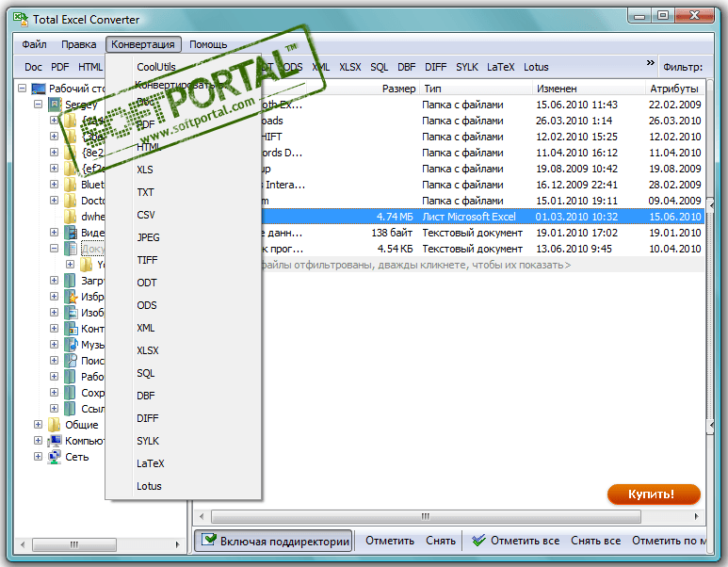Click the Отметить button
Viewport: 728px width, 567px height.
(x=390, y=541)
